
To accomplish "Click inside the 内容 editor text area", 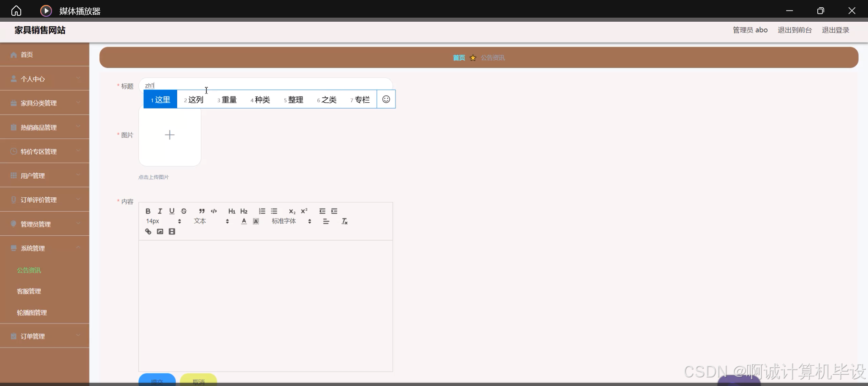I will tap(265, 305).
